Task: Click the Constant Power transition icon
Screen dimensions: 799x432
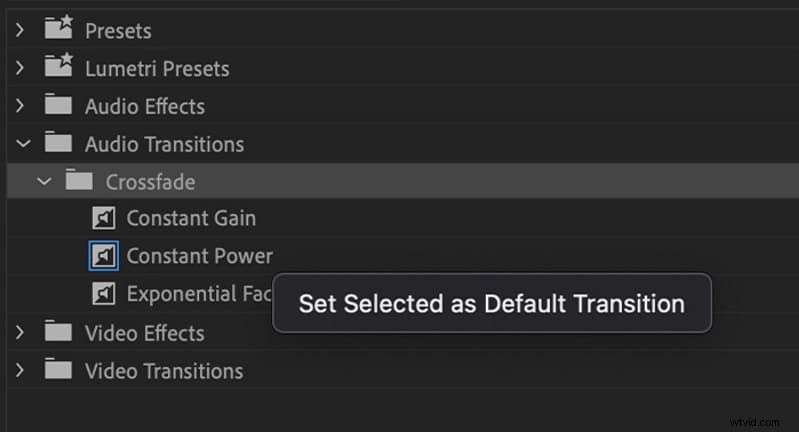Action: tap(103, 256)
